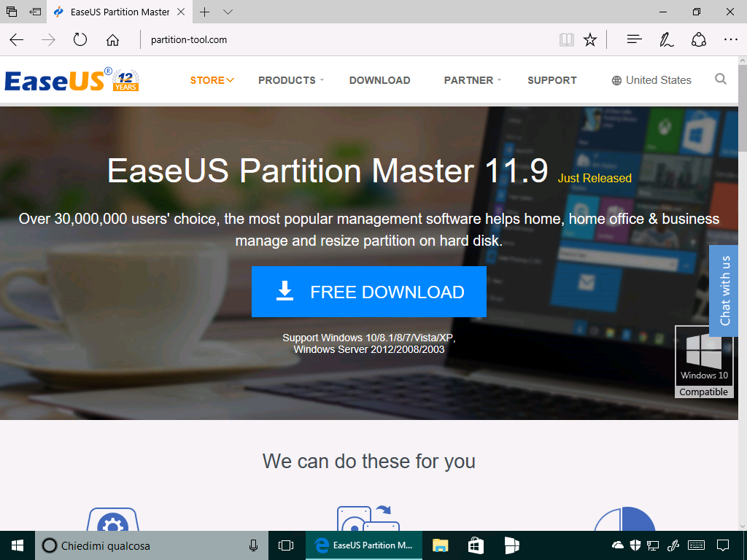Image resolution: width=747 pixels, height=560 pixels.
Task: Open the tabs you've set aside
Action: click(12, 12)
